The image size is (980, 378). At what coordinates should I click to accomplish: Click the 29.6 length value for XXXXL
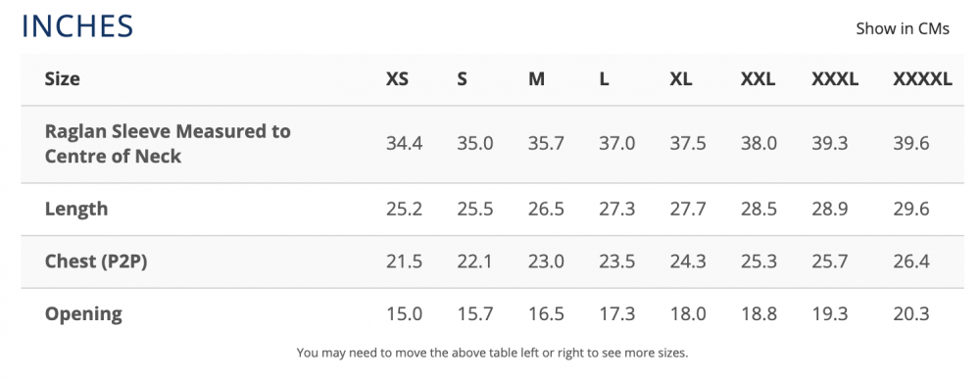point(911,209)
